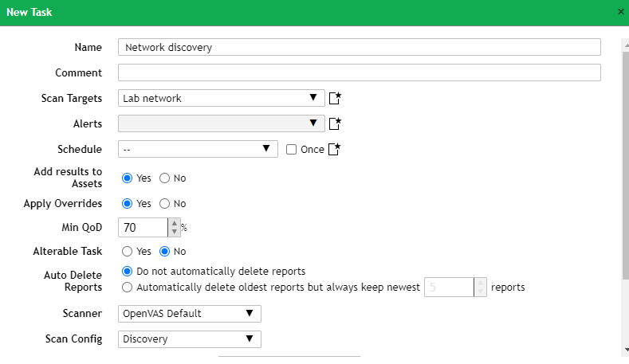Select No for Add results to Assets
The image size is (629, 364).
pyautogui.click(x=165, y=178)
